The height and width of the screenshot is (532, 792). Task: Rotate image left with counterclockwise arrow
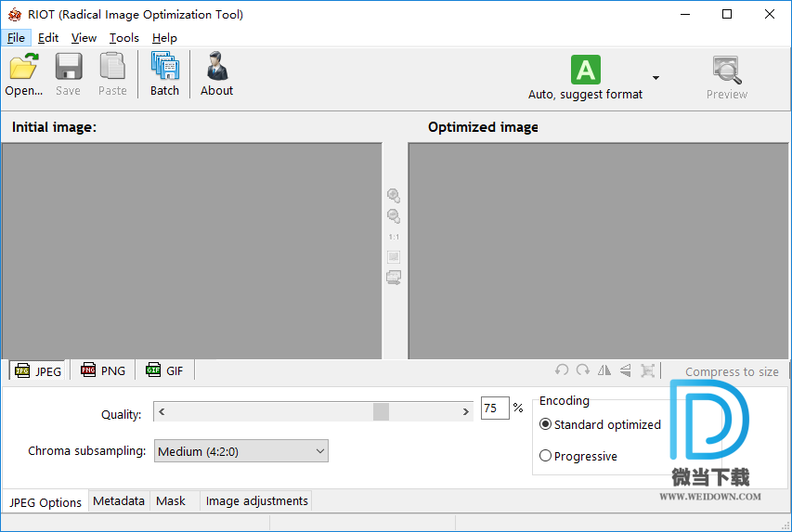click(562, 370)
